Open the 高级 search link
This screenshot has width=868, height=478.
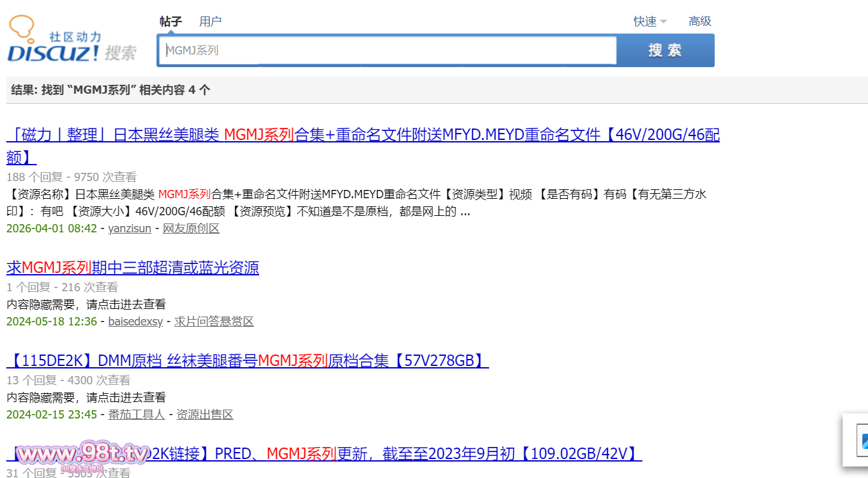700,22
